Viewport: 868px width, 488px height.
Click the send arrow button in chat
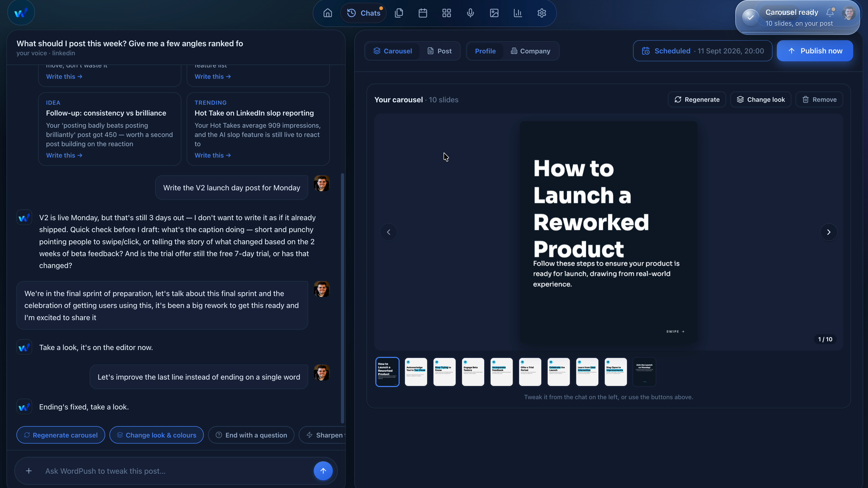click(x=323, y=471)
